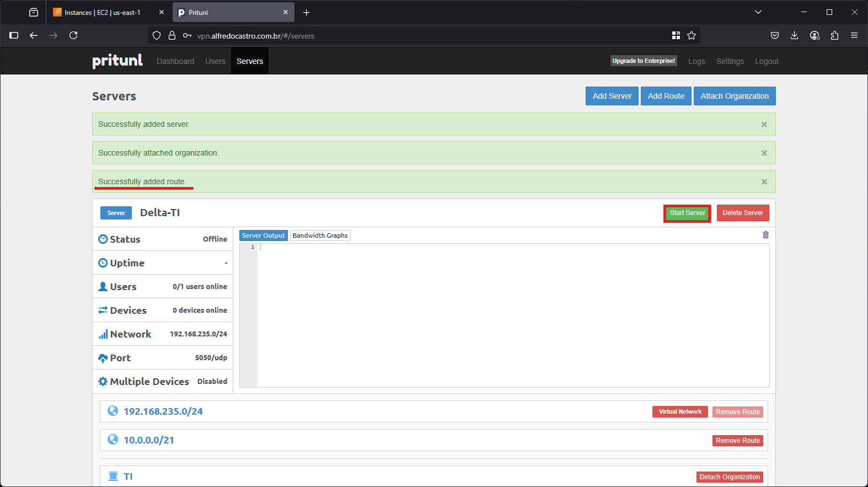Click Upgrade to Enterprise button
Image resolution: width=868 pixels, height=487 pixels.
[644, 61]
